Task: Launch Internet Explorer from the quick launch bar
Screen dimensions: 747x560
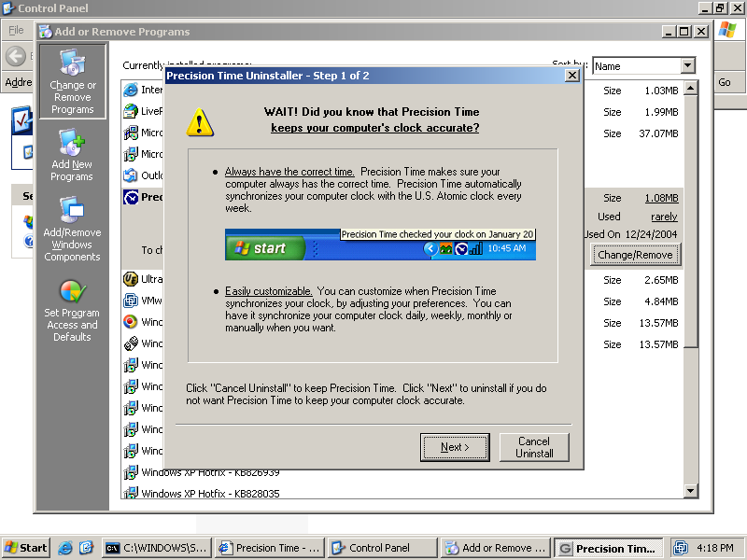Action: pos(64,548)
